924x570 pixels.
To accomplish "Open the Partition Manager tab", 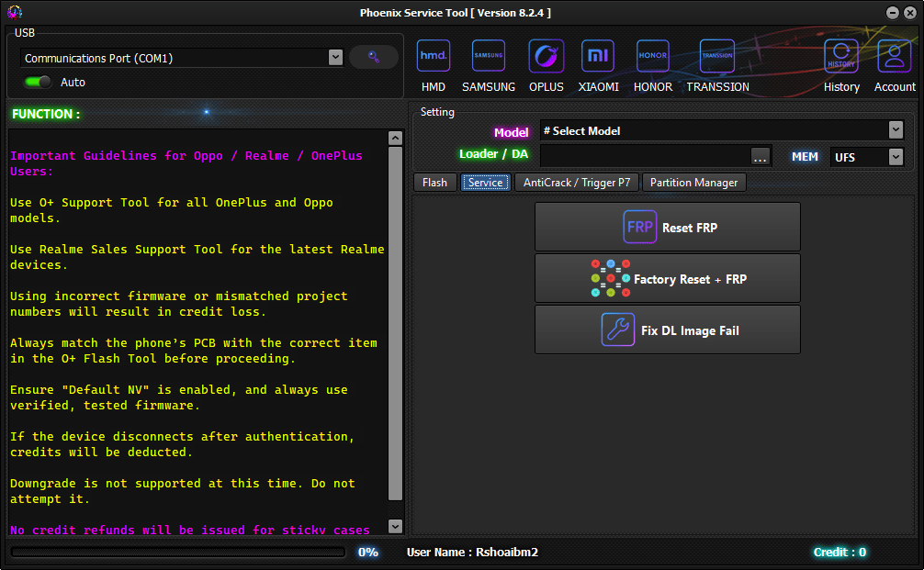I will tap(693, 183).
